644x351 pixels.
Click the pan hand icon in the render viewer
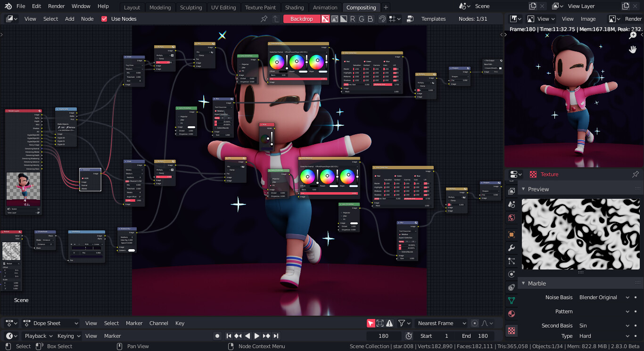pyautogui.click(x=634, y=49)
